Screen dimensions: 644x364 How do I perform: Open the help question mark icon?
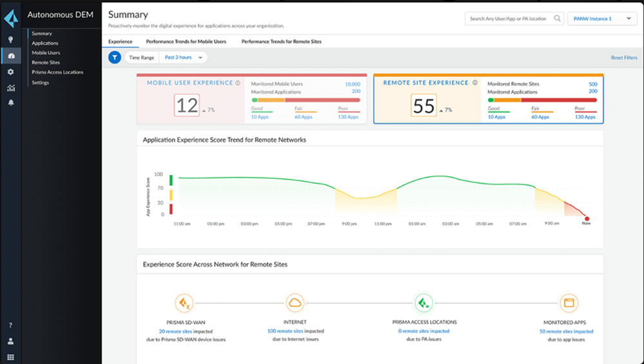click(10, 325)
